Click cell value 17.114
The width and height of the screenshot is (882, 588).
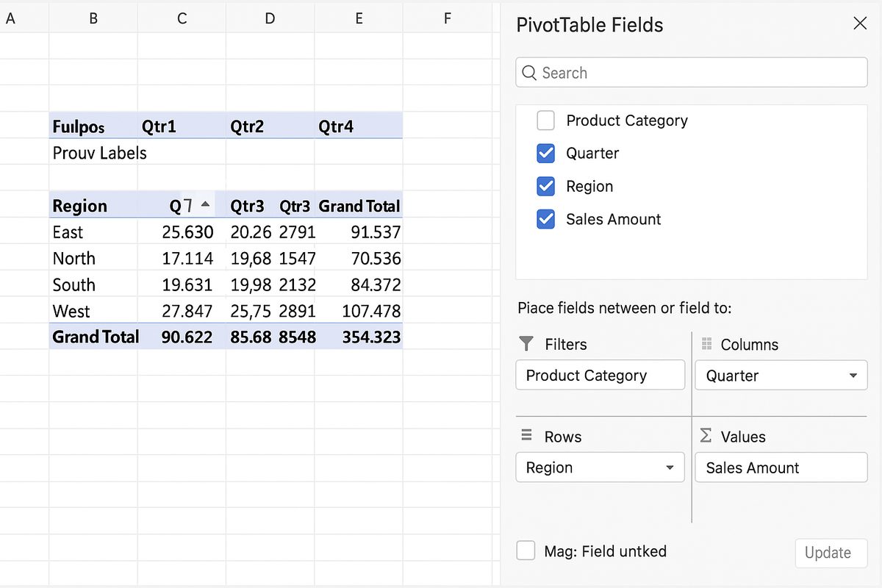pos(187,259)
